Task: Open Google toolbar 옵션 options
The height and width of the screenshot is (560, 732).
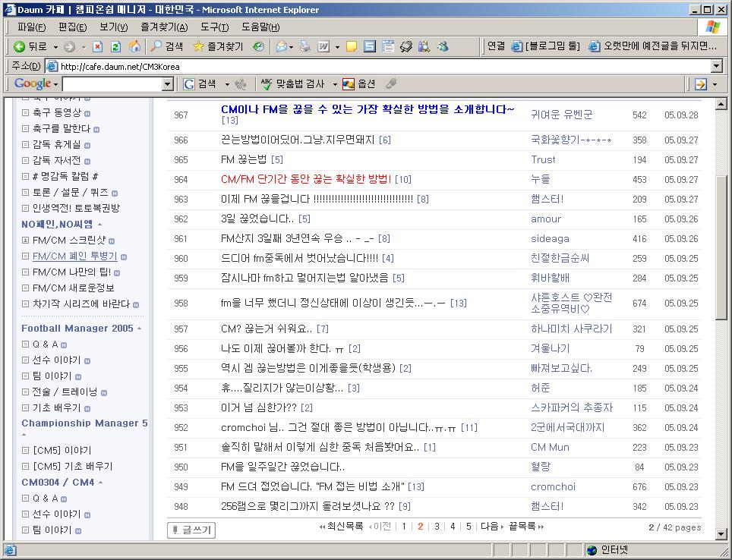Action: [358, 84]
